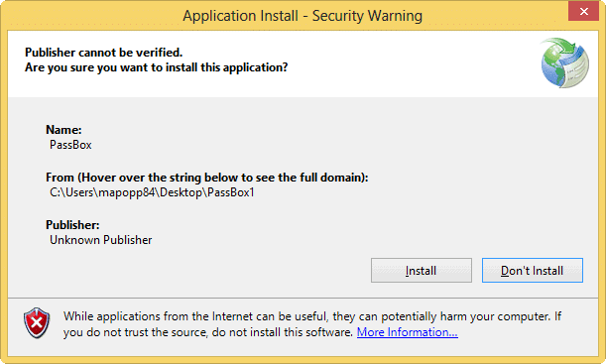The image size is (606, 364).
Task: Select the PassBox application name text
Action: point(70,145)
